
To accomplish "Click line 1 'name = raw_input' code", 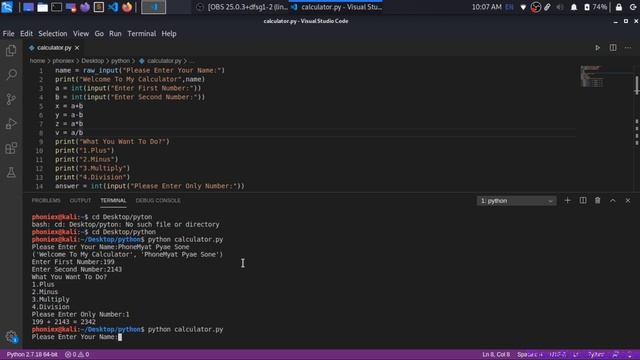I will 140,70.
